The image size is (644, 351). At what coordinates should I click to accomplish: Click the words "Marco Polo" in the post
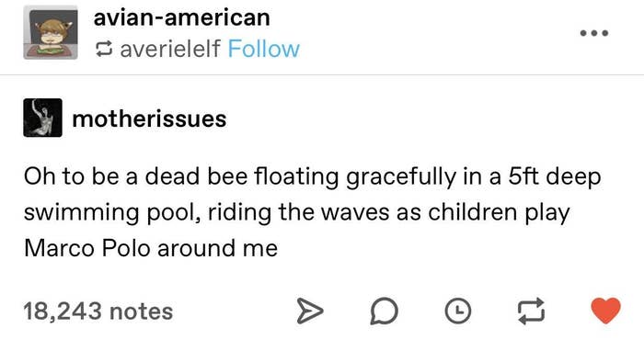pos(86,248)
